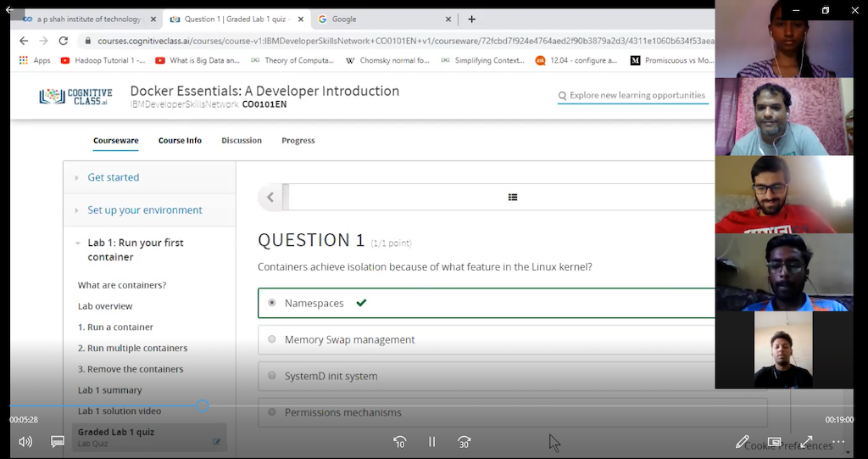Image resolution: width=868 pixels, height=459 pixels.
Task: Click the list icon in the unit navigation bar
Action: [513, 197]
